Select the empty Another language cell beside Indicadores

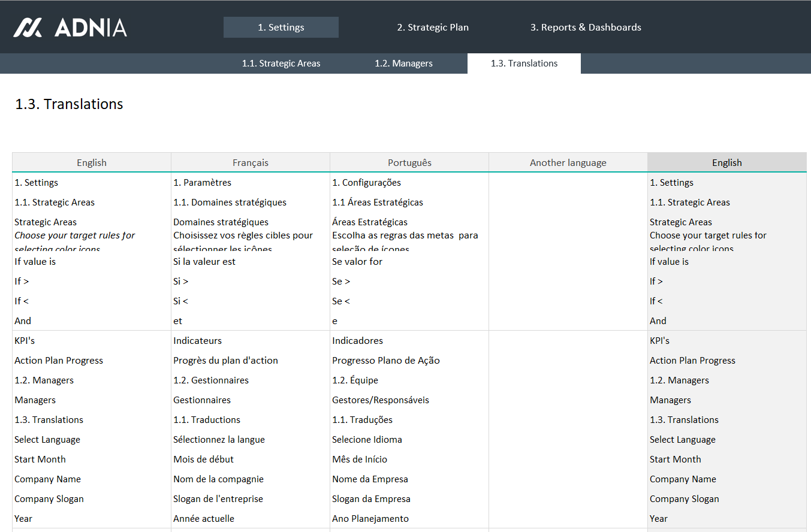tap(568, 341)
